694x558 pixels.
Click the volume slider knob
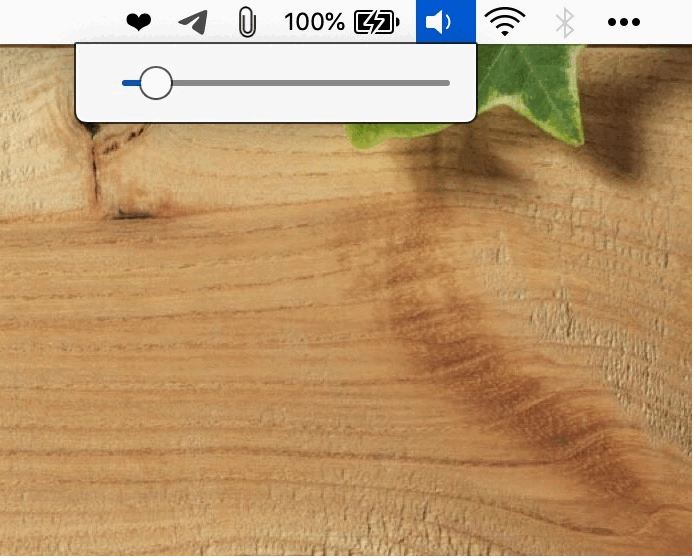click(x=156, y=83)
